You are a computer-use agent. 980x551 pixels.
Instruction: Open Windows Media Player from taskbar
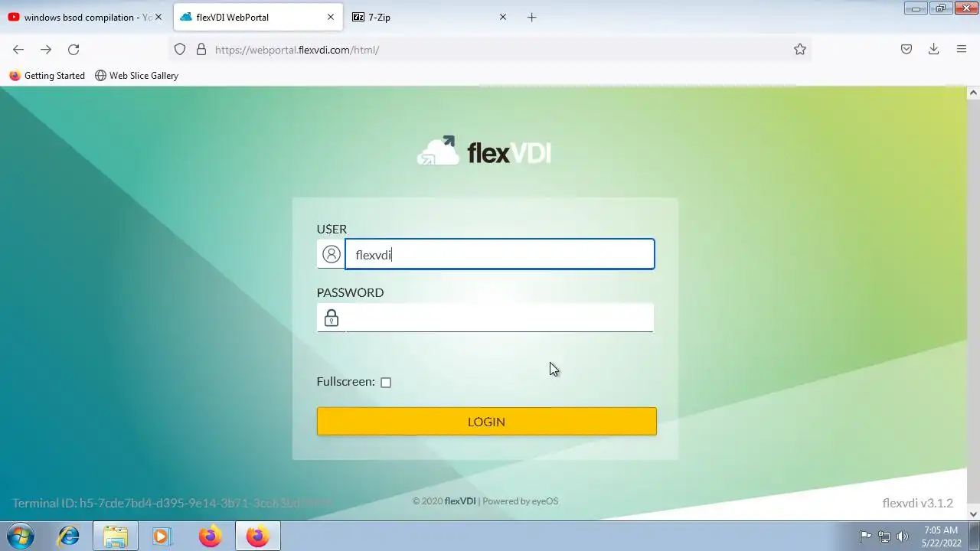click(x=162, y=536)
